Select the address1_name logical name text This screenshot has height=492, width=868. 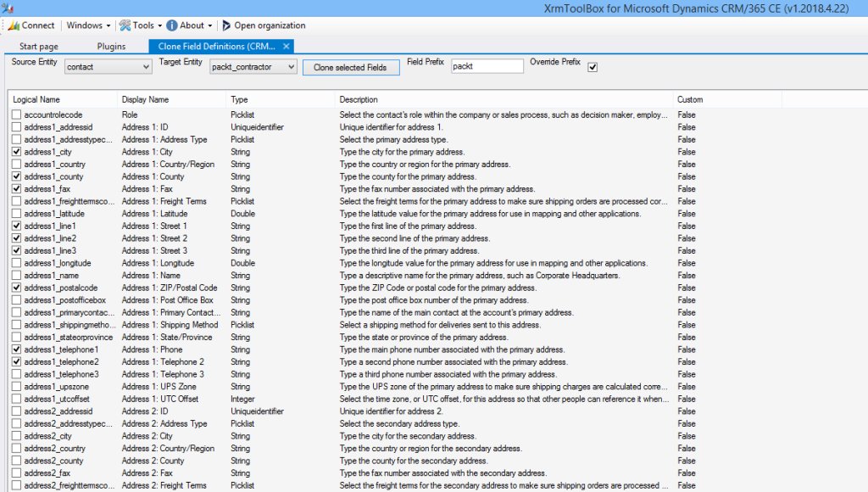coord(51,276)
